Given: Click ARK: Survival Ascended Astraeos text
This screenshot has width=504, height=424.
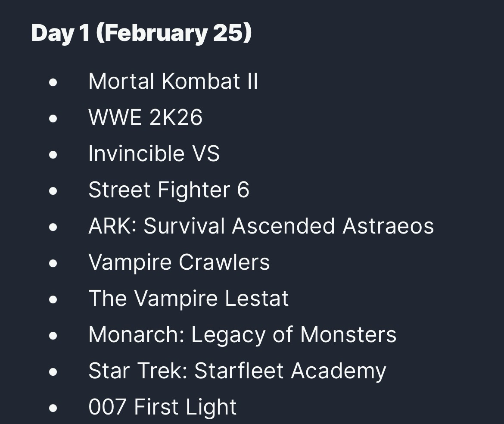Looking at the screenshot, I should pos(261,226).
